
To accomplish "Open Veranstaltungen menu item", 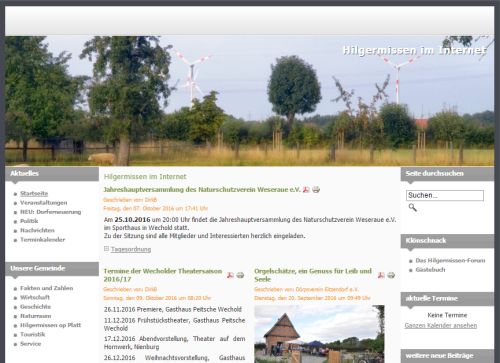I will tap(44, 203).
